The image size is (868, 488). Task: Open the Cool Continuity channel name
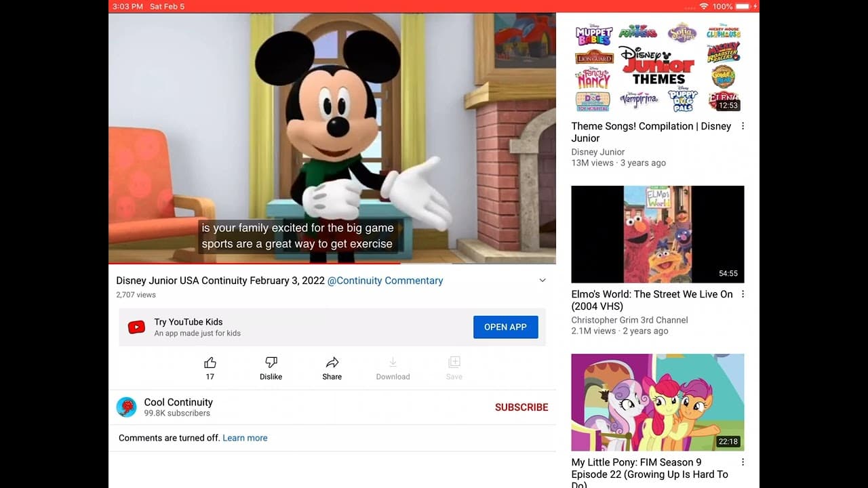tap(178, 402)
